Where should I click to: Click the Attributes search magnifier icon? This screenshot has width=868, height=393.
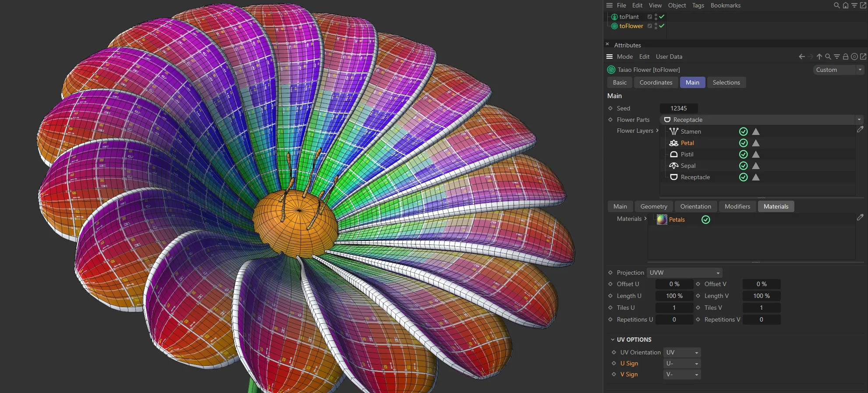(828, 57)
